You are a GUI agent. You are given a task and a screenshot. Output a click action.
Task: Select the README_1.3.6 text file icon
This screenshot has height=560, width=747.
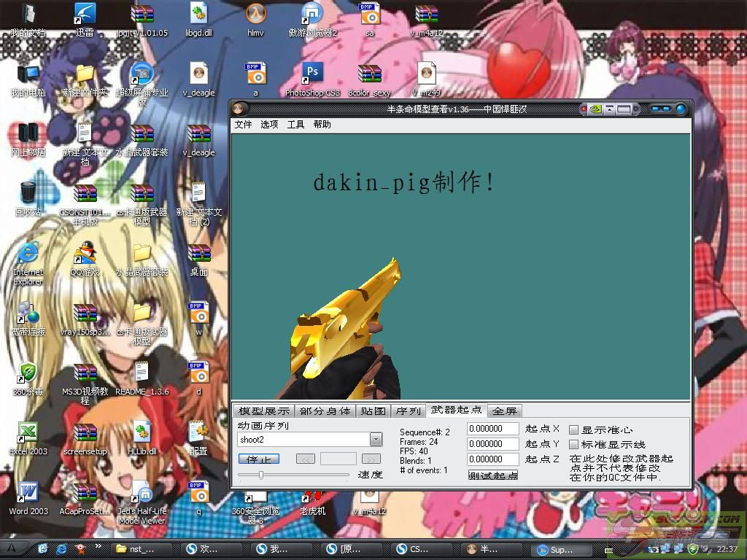pos(142,378)
